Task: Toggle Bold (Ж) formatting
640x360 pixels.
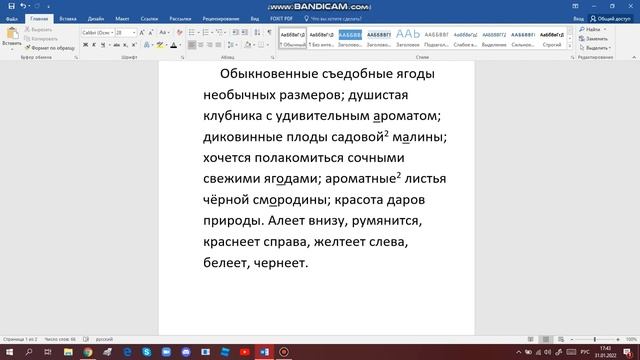Action: [x=85, y=45]
